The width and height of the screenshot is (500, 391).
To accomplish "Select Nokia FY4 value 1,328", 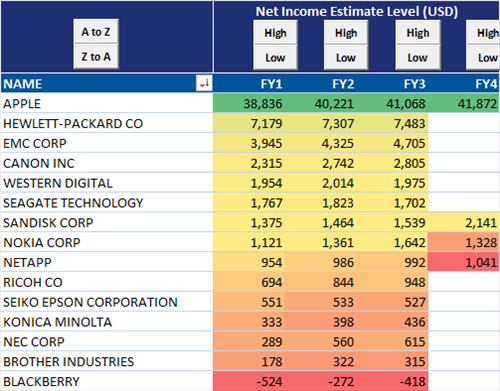I will 464,242.
